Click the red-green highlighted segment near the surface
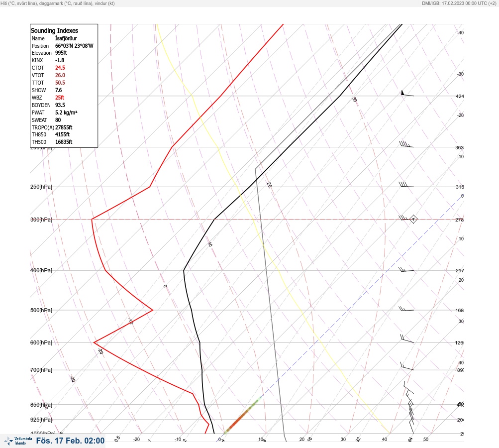 tap(242, 416)
